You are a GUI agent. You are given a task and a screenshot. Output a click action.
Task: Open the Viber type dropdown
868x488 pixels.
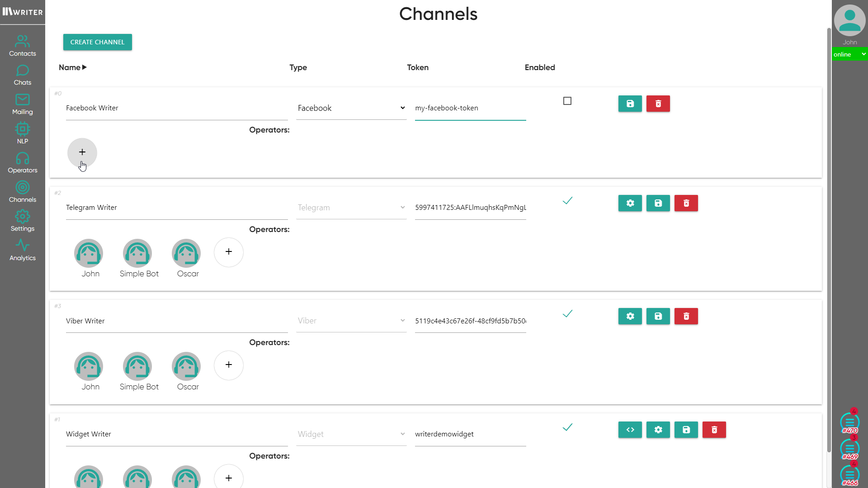(351, 321)
